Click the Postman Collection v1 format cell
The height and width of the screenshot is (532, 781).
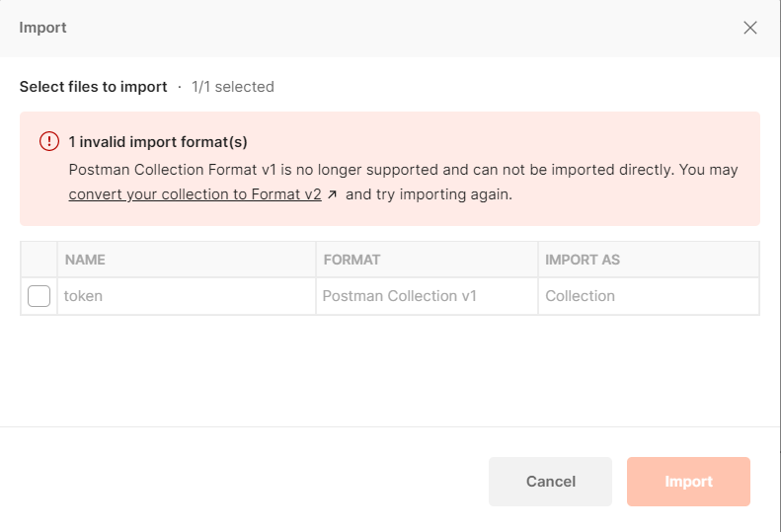[400, 296]
